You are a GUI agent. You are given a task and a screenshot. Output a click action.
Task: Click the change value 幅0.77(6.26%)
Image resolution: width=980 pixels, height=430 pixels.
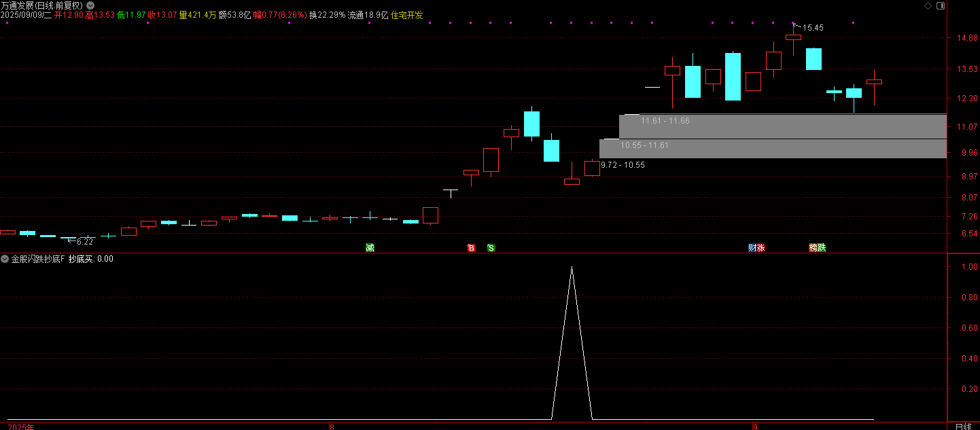[x=280, y=15]
